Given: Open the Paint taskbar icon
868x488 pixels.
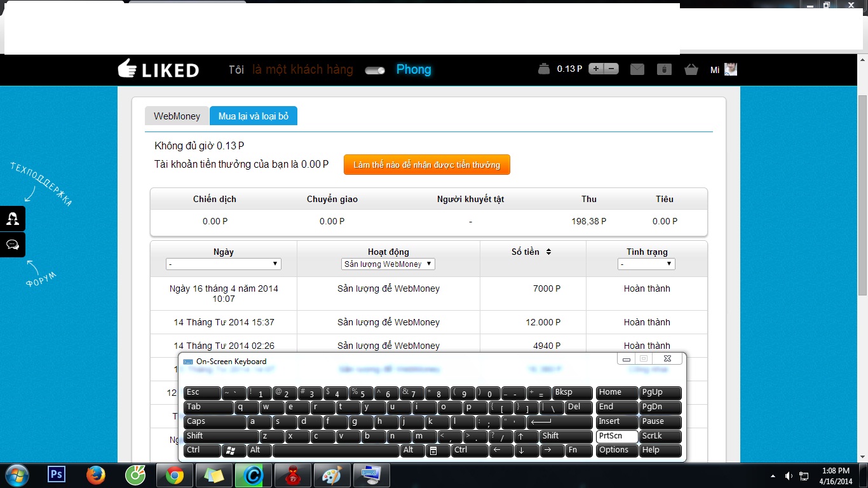Looking at the screenshot, I should (x=331, y=475).
